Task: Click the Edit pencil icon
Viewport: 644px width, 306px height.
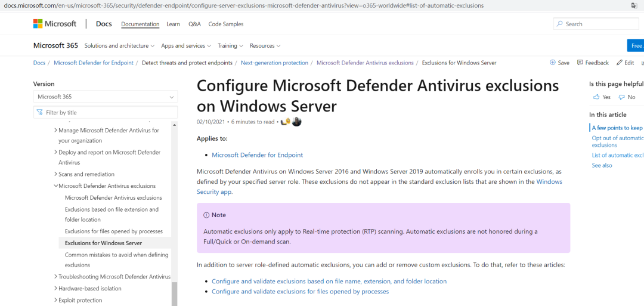Action: [620, 63]
